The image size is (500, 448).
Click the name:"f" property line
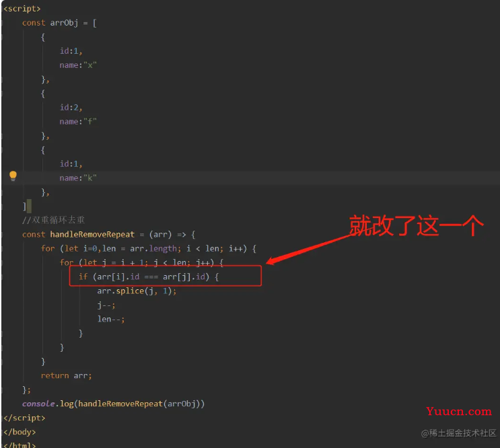point(78,122)
